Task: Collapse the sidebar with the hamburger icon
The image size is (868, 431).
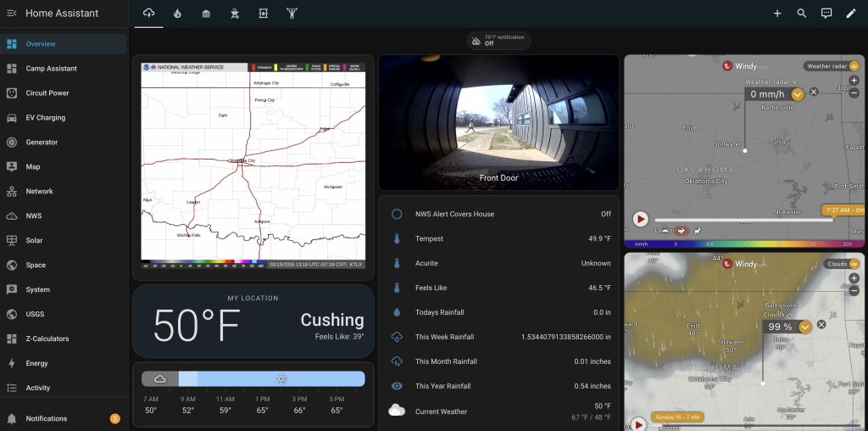Action: [x=12, y=14]
